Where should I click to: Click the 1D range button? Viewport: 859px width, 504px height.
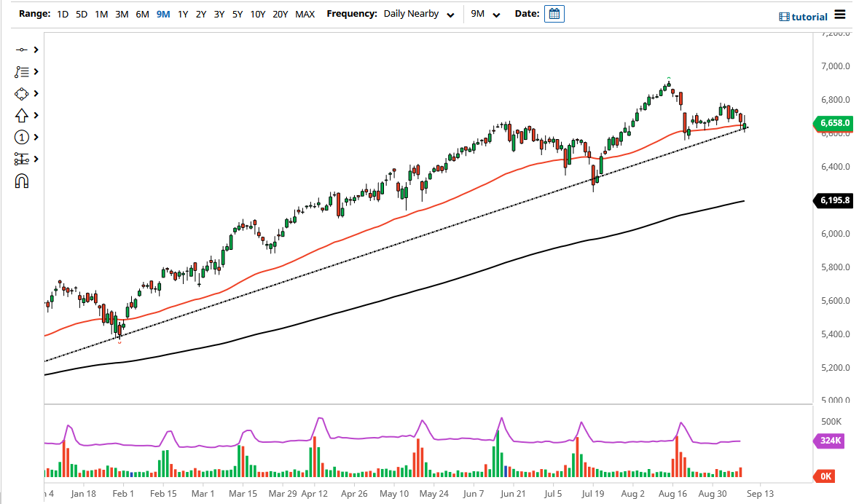63,13
